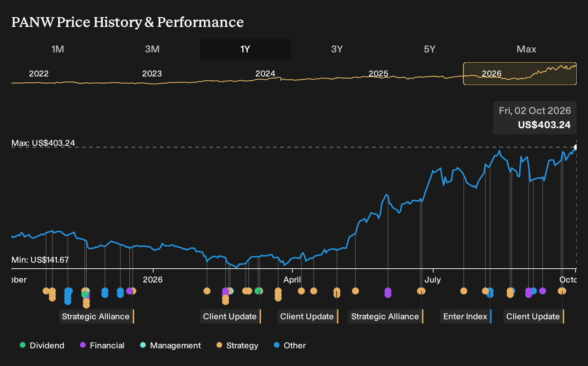Click the US$403.24 tooltip price value

(x=544, y=125)
